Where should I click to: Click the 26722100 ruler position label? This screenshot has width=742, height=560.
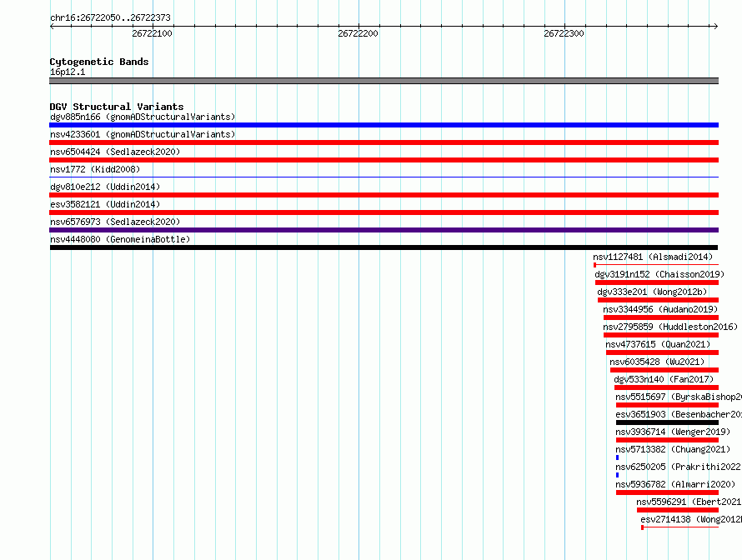[x=152, y=33]
